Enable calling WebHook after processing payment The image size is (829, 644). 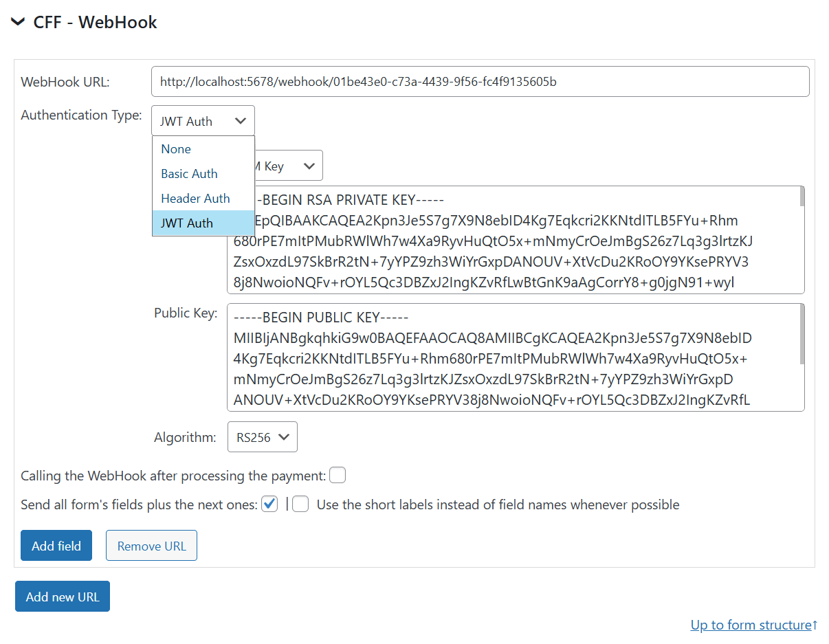click(x=338, y=476)
